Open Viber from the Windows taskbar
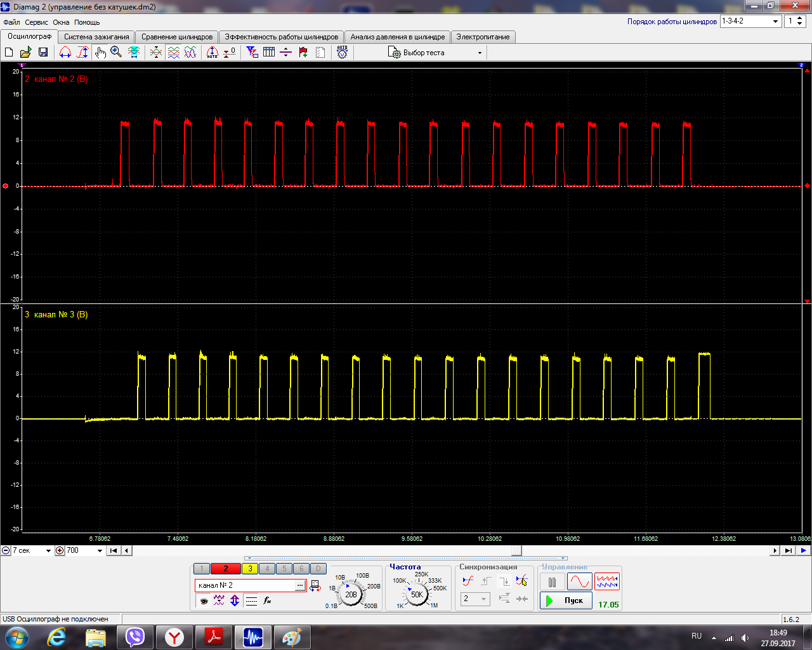The height and width of the screenshot is (650, 812). click(135, 637)
